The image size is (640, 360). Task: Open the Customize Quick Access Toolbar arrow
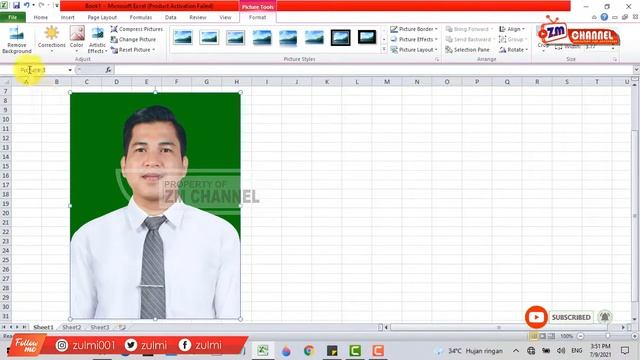[x=56, y=5]
